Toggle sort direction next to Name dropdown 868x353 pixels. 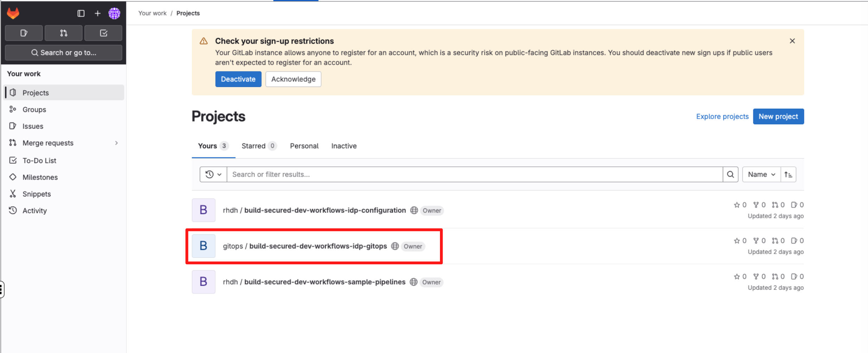789,174
